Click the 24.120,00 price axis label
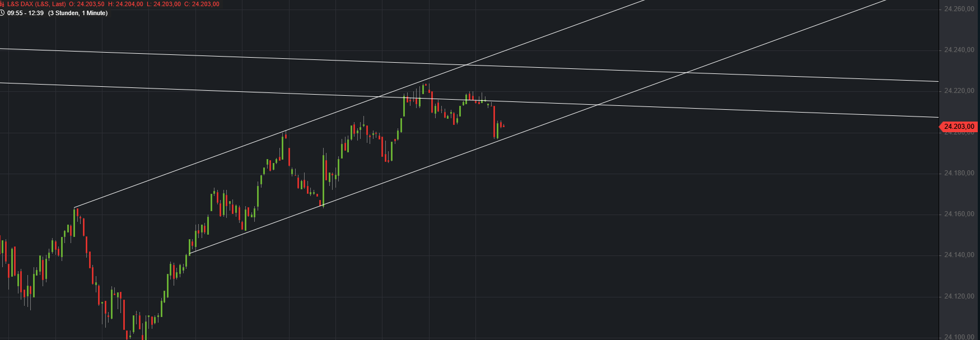The height and width of the screenshot is (340, 980). pos(959,296)
